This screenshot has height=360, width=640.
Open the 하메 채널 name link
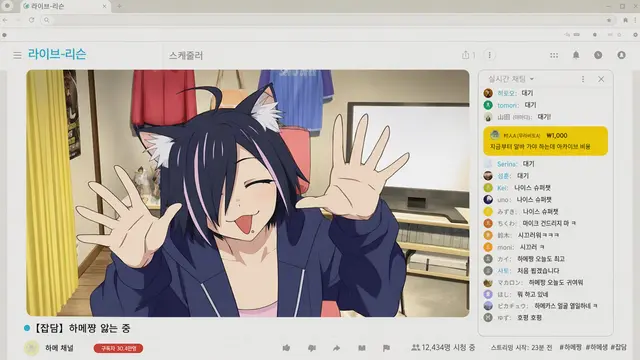[59, 348]
